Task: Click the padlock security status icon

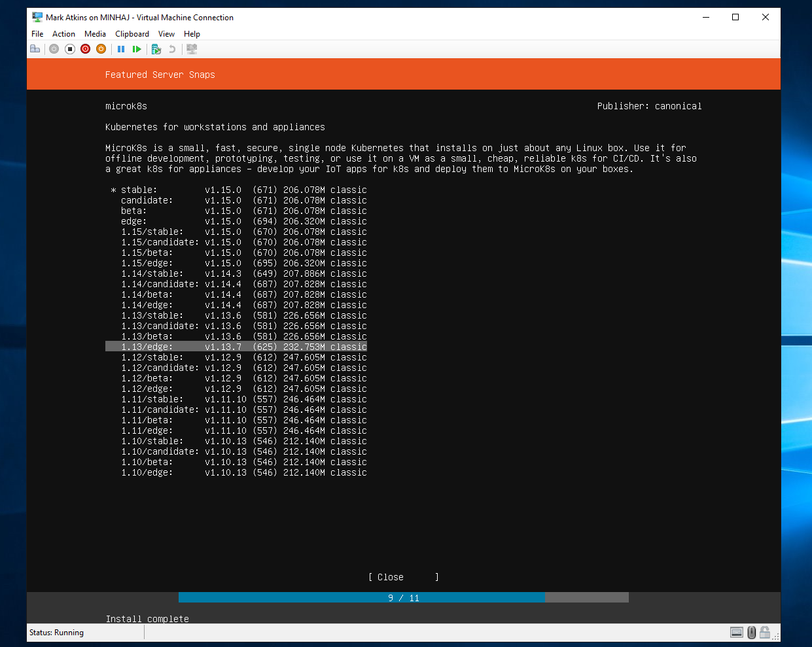Action: [764, 632]
